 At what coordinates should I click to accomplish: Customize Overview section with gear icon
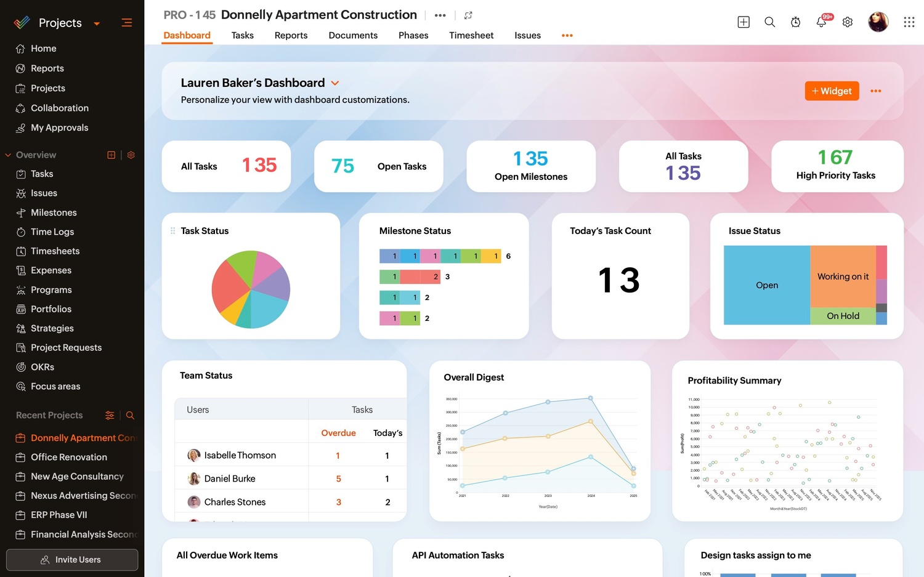[131, 155]
